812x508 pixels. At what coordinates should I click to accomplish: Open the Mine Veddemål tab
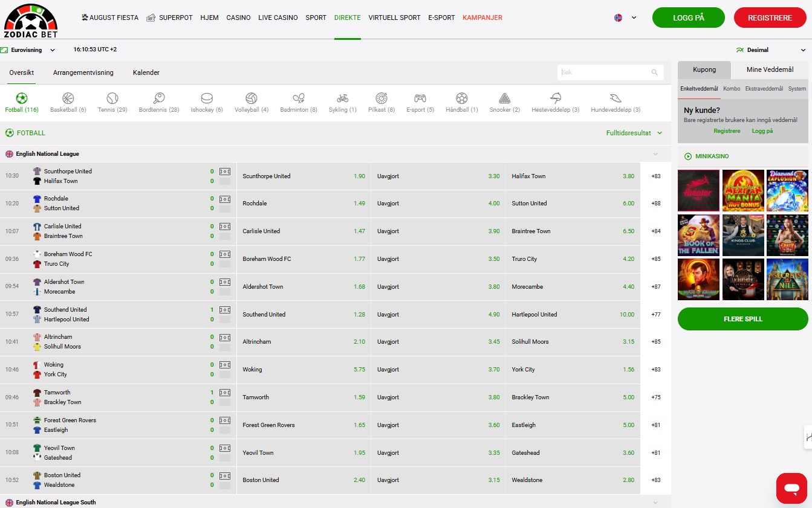(770, 70)
